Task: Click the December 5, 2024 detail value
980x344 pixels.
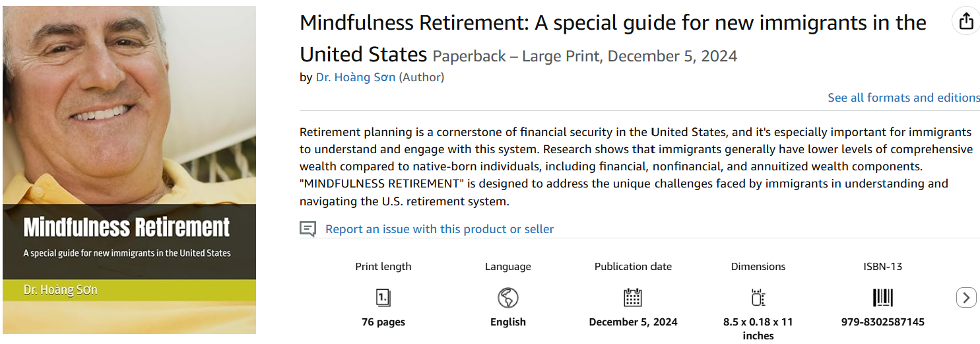Action: point(633,322)
